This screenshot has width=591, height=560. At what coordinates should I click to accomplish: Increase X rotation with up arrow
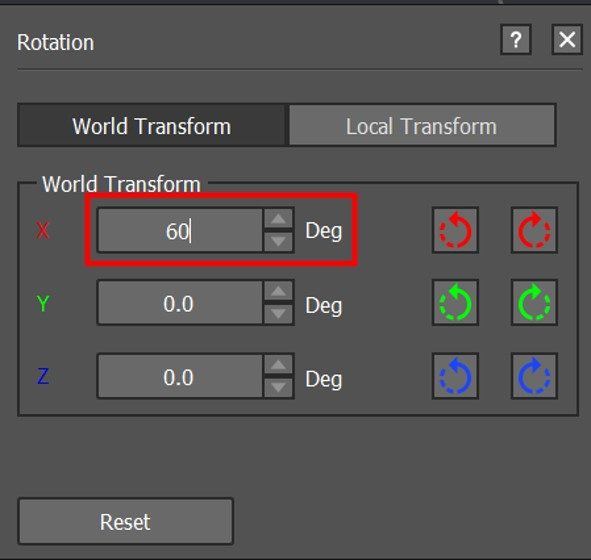279,219
